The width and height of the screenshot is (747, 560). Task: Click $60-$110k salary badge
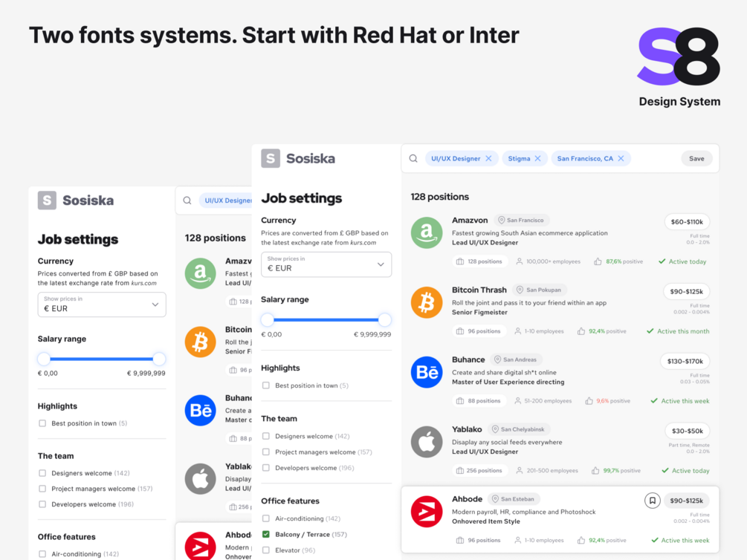pyautogui.click(x=687, y=221)
